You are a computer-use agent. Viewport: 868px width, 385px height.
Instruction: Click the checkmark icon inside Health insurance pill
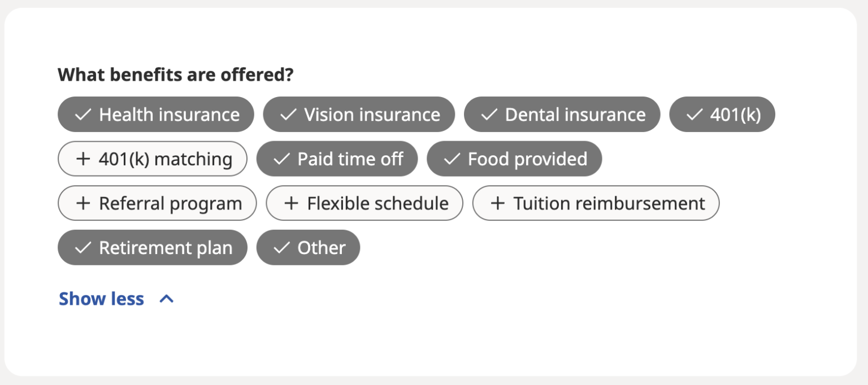tap(83, 115)
